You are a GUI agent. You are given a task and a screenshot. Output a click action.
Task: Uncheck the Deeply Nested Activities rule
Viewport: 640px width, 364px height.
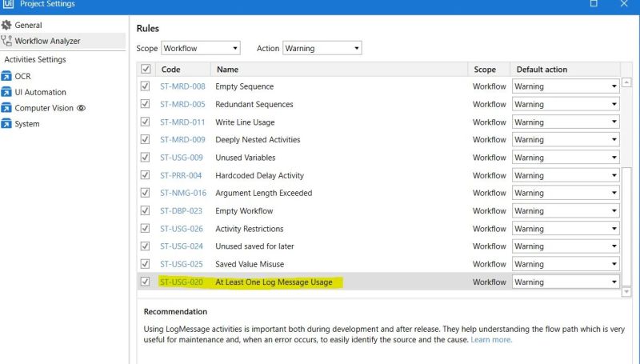coord(145,139)
